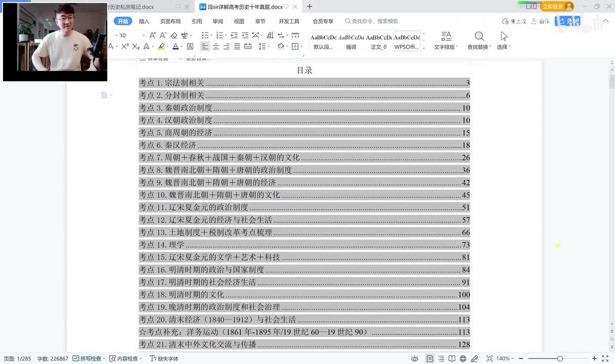Switch to the 插入 ribbon tab
Screen dimensions: 615x364
pyautogui.click(x=144, y=21)
